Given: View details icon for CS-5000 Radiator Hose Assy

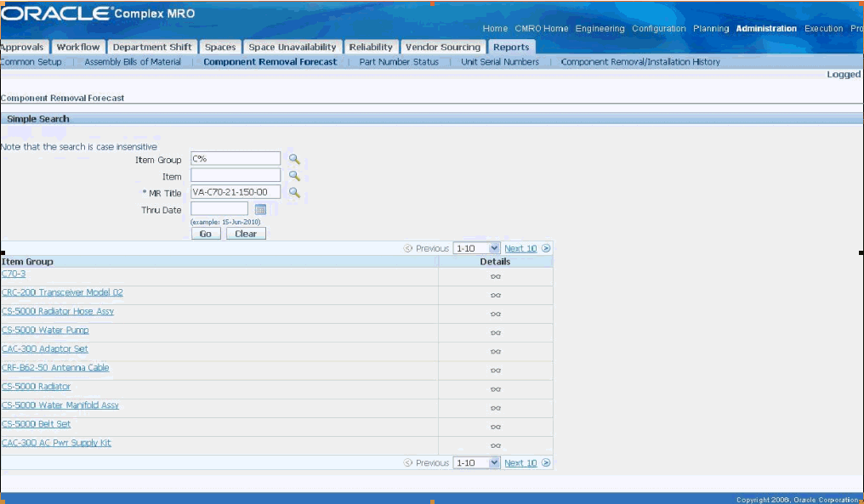Looking at the screenshot, I should pos(496,314).
